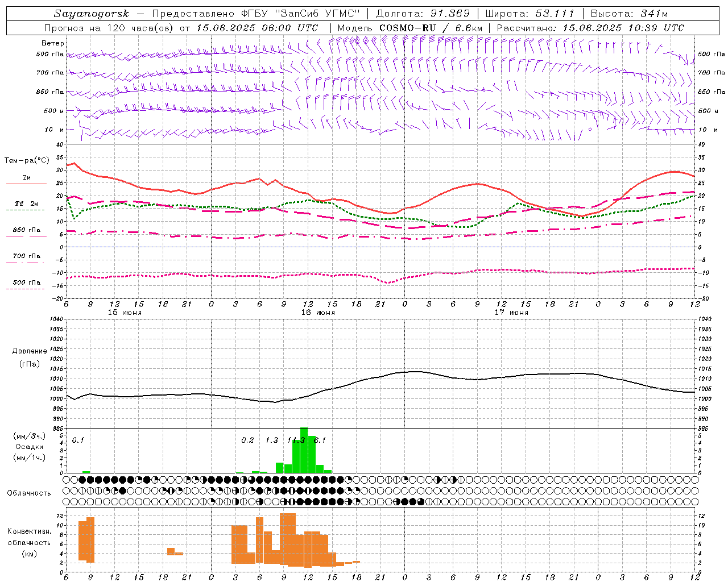Click the 'Облачность' cloud cover label
Image resolution: width=728 pixels, height=582 pixels.
point(29,493)
